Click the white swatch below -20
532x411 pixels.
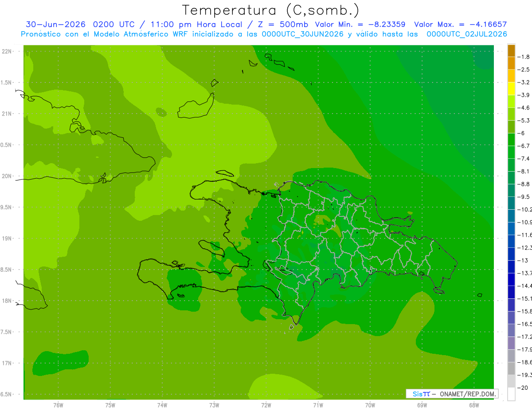(511, 394)
